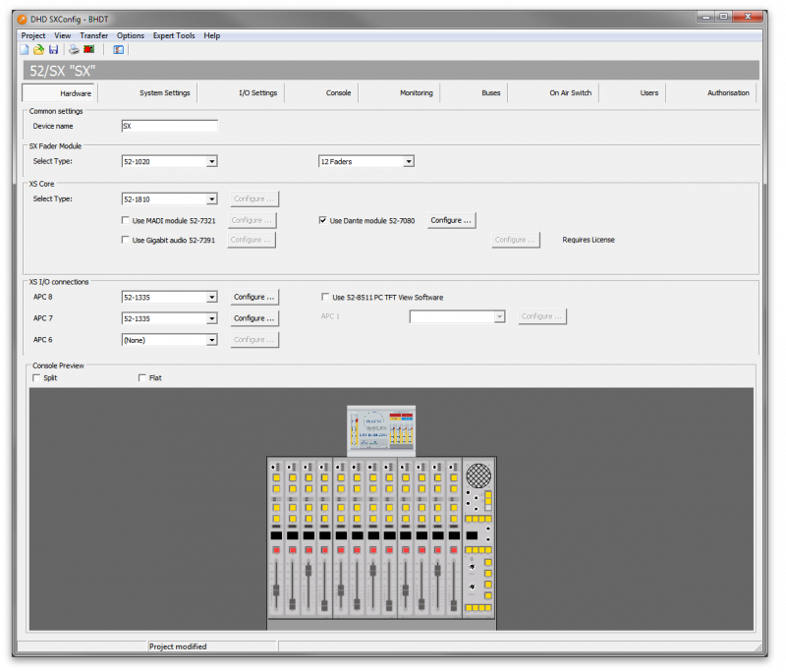The width and height of the screenshot is (786, 672).
Task: Open APC 7 dropdown
Action: click(x=169, y=318)
